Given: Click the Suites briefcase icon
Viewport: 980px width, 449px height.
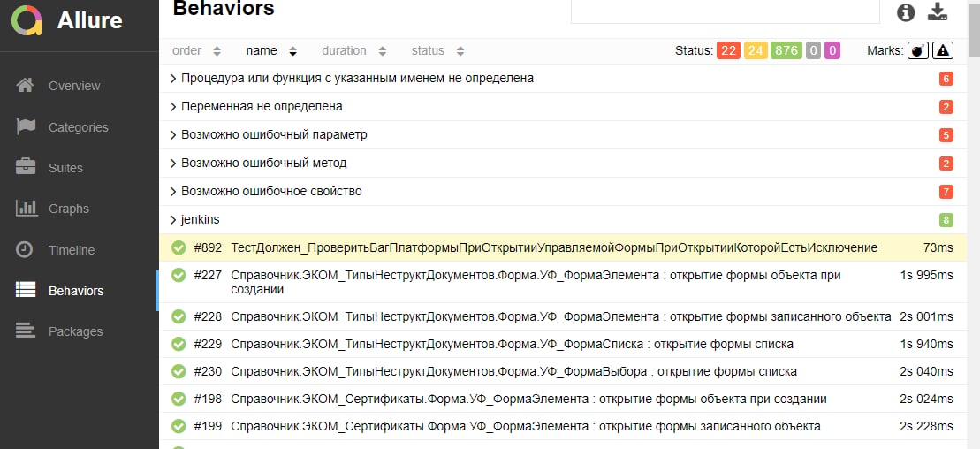Looking at the screenshot, I should point(26,167).
